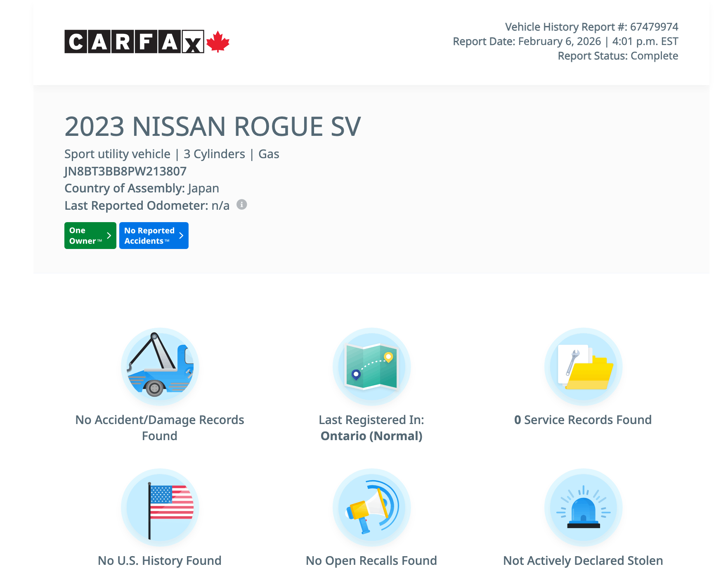The height and width of the screenshot is (583, 728).
Task: Open the No Reported Accidents badge
Action: click(149, 236)
